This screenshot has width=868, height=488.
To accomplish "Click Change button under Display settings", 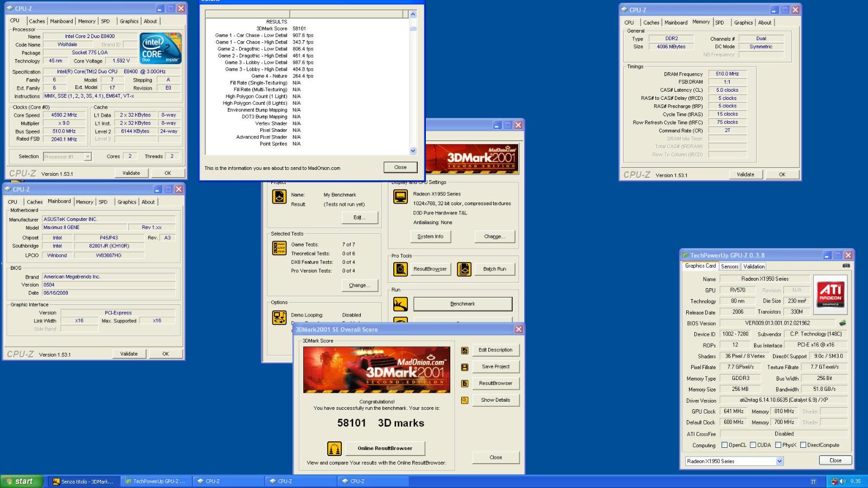I will tap(495, 237).
